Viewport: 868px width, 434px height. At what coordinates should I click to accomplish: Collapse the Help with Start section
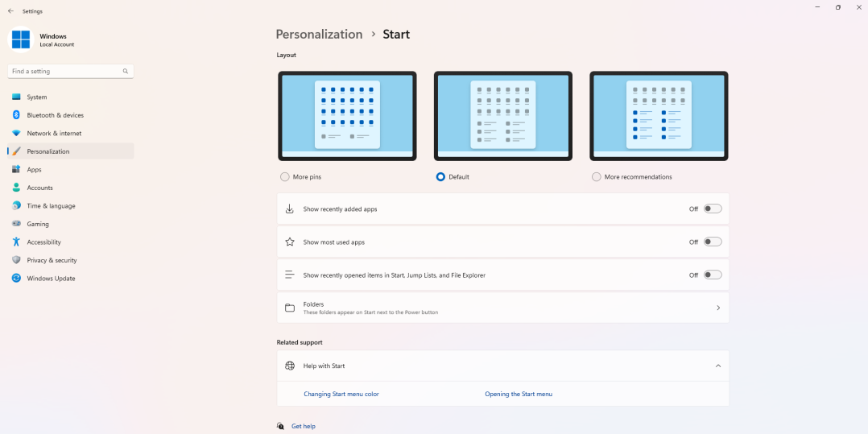point(717,366)
